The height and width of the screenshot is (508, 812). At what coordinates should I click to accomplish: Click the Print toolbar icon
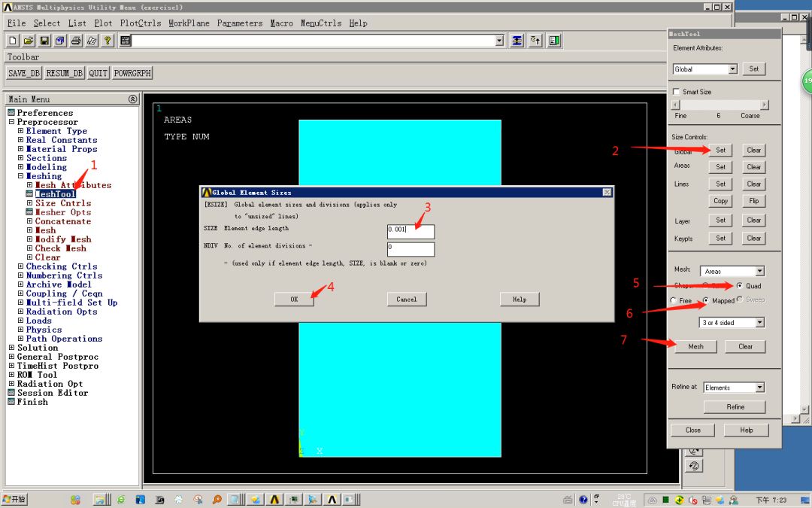click(75, 40)
